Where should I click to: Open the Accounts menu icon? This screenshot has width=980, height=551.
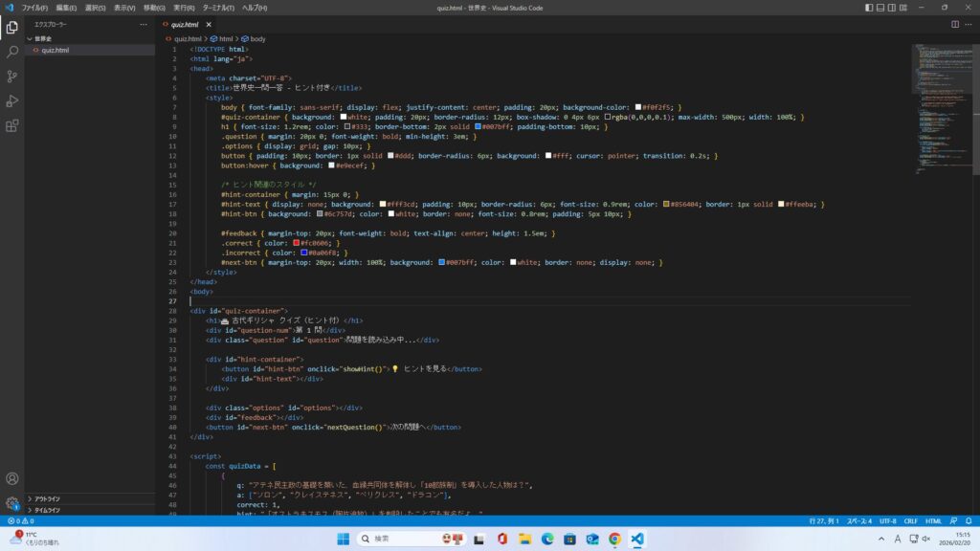pos(12,478)
